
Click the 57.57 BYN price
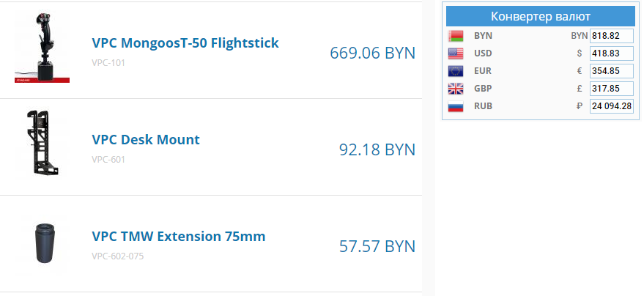(377, 246)
